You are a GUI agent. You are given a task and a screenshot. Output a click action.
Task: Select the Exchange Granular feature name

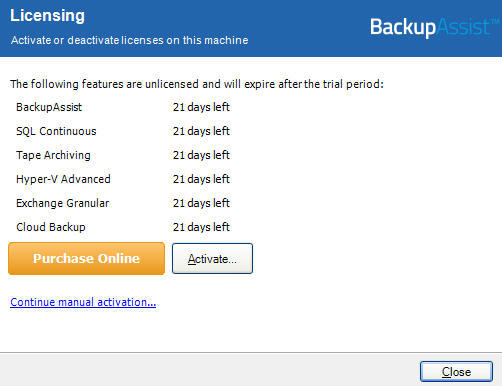(63, 203)
